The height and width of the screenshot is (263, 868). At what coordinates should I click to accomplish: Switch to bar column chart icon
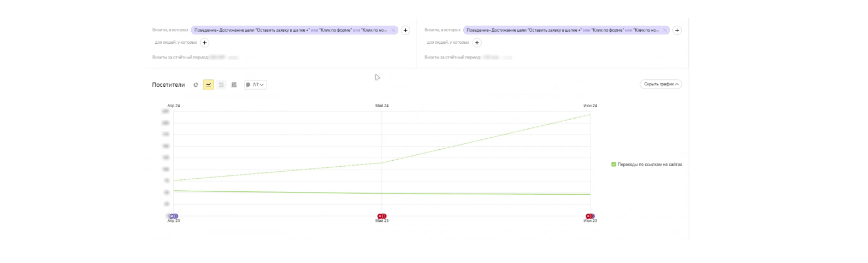234,85
